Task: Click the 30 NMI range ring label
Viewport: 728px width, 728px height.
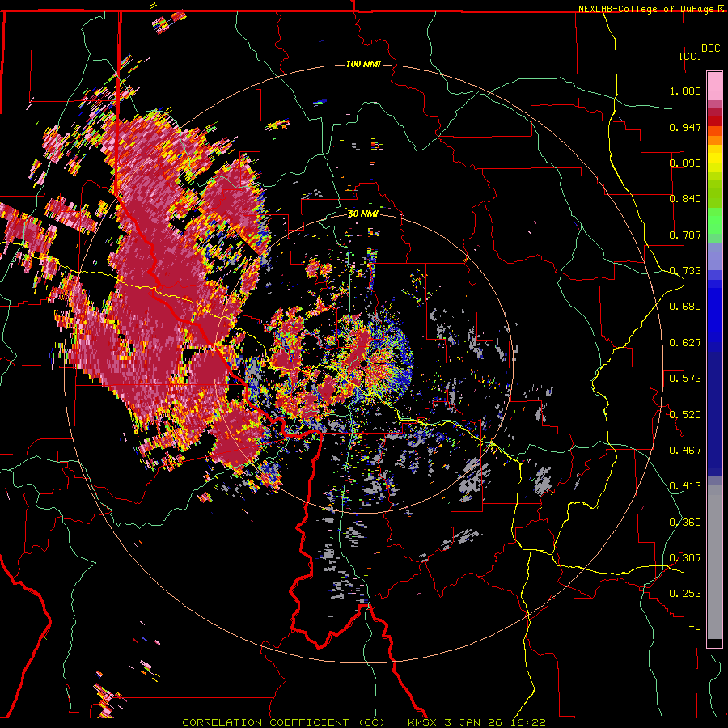Action: click(363, 214)
